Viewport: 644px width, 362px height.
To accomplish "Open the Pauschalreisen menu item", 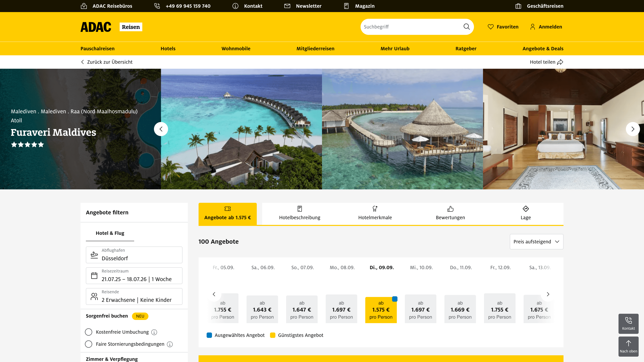I will (x=97, y=48).
